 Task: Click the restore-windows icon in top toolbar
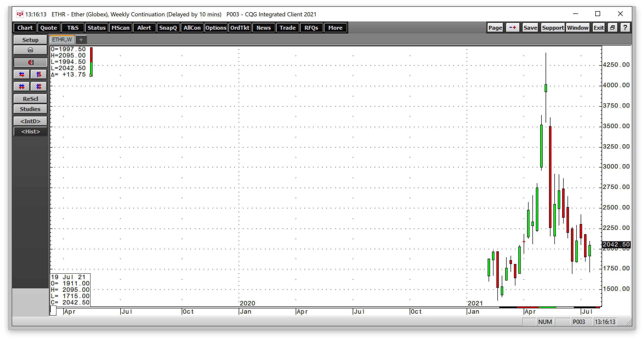click(x=612, y=28)
